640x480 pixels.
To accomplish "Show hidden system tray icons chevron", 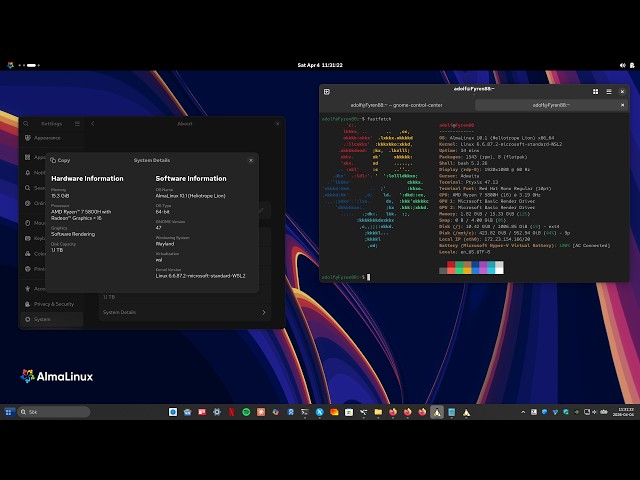I will [523, 412].
